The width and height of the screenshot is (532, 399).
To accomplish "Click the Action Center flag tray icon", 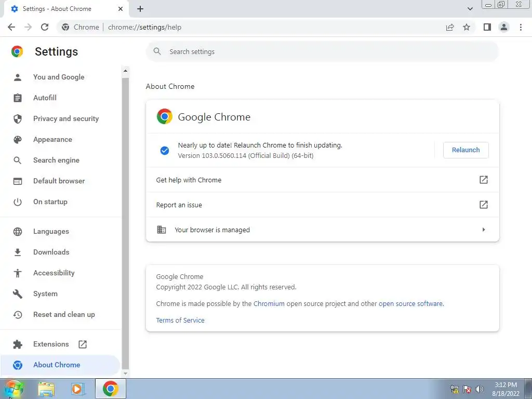I will tap(467, 389).
